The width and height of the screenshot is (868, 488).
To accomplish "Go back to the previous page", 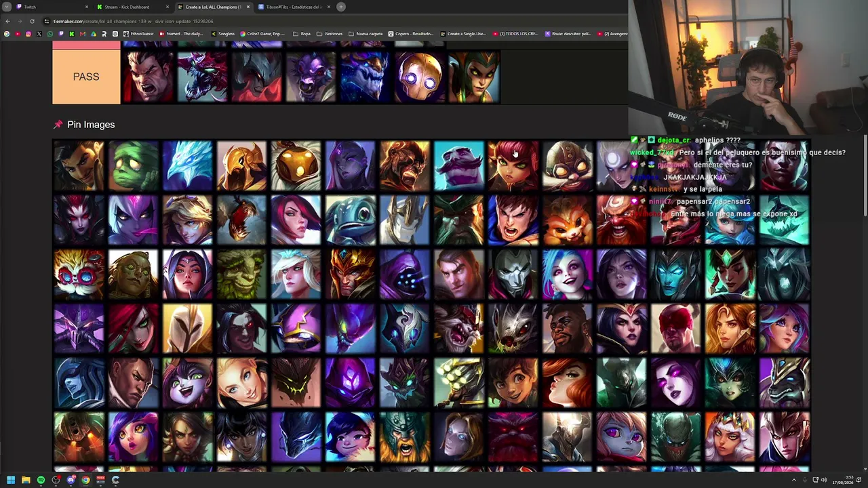I will 7,21.
